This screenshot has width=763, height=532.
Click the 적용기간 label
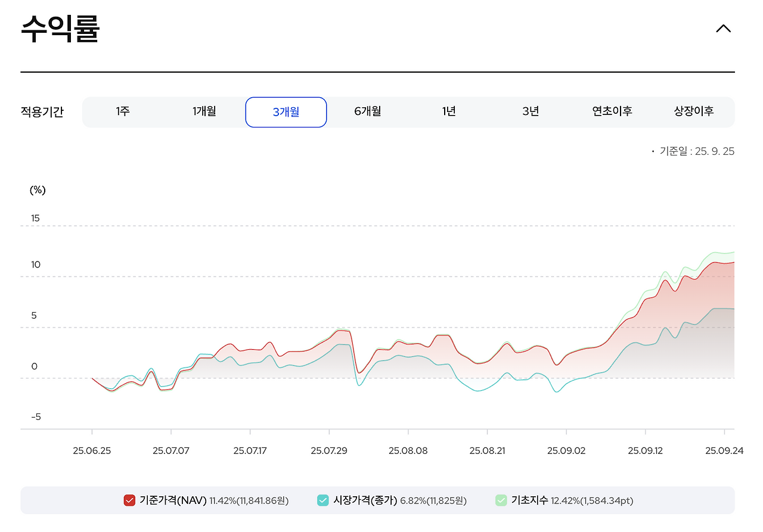pos(43,112)
